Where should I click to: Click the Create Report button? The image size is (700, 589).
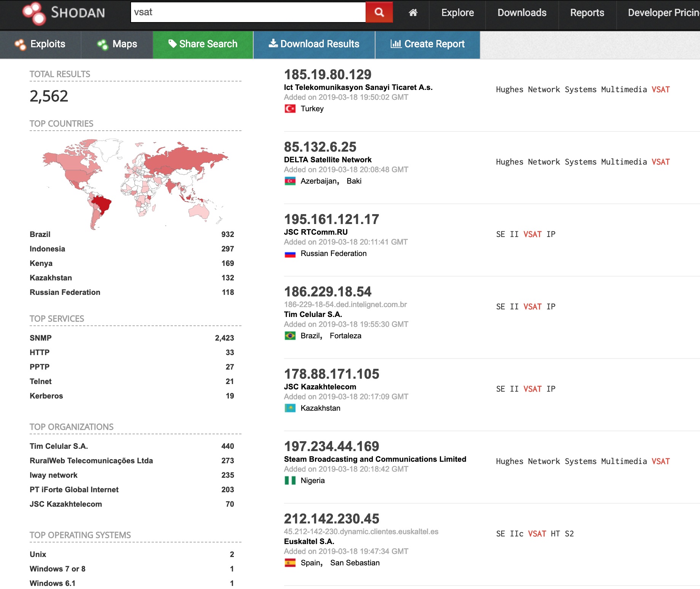click(x=428, y=45)
